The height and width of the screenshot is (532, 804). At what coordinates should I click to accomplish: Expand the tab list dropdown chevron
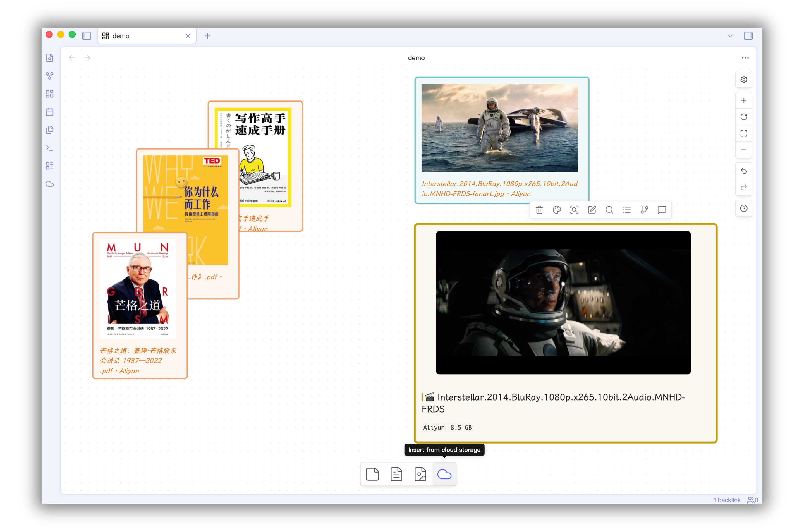pyautogui.click(x=730, y=36)
